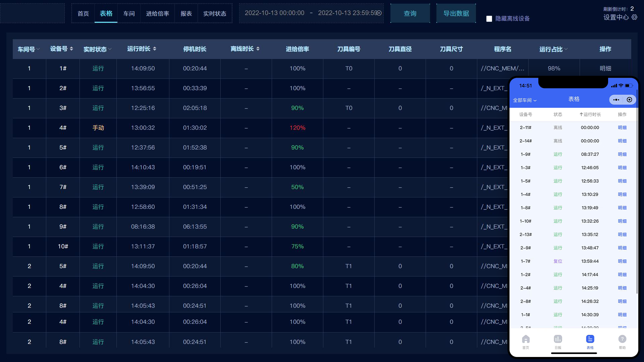
Task: Open the 车间号 column filter dropdown
Action: click(x=38, y=49)
